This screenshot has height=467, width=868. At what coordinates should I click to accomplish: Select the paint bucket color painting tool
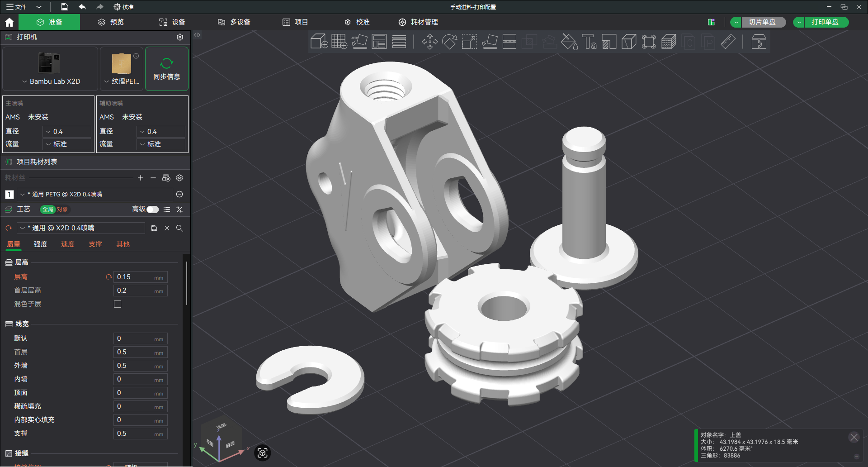coord(569,42)
